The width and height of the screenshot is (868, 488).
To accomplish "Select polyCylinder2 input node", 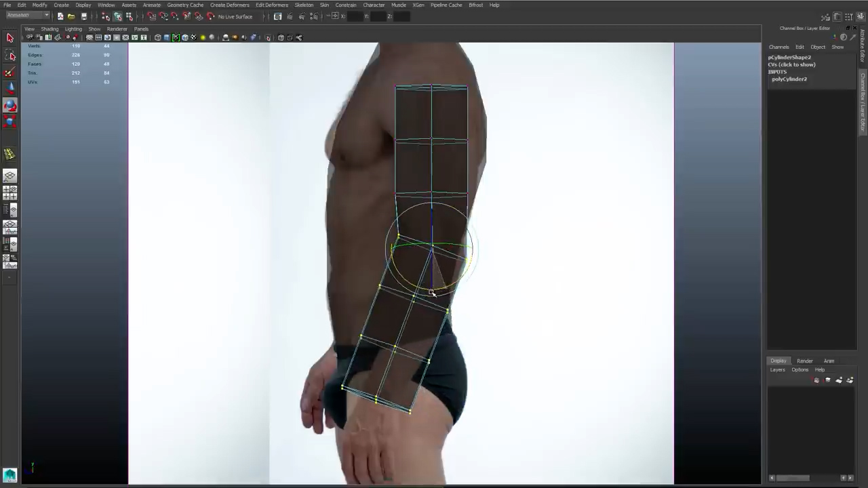I will click(789, 79).
